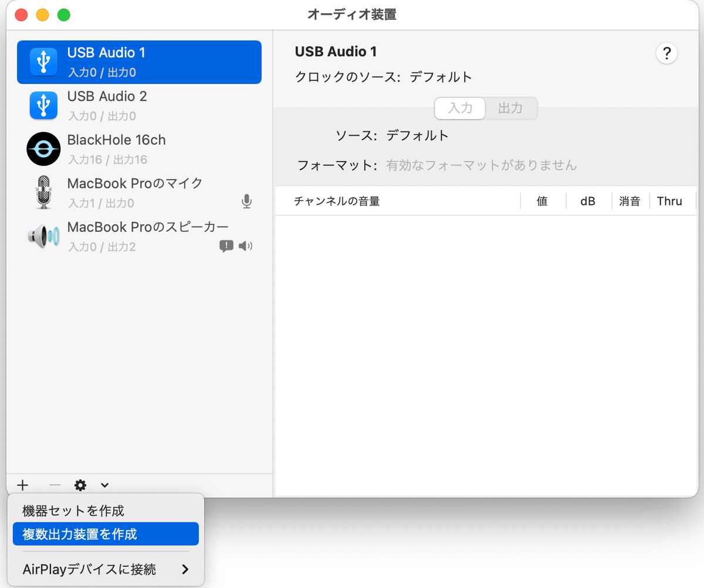Click the default input microphone indicator
704x588 pixels.
pos(247,202)
